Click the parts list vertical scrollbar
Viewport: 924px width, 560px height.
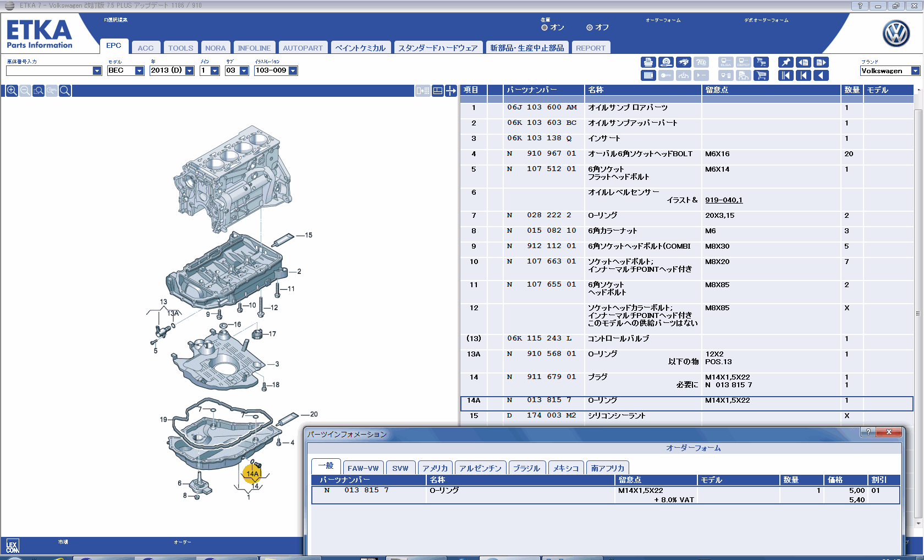917,314
